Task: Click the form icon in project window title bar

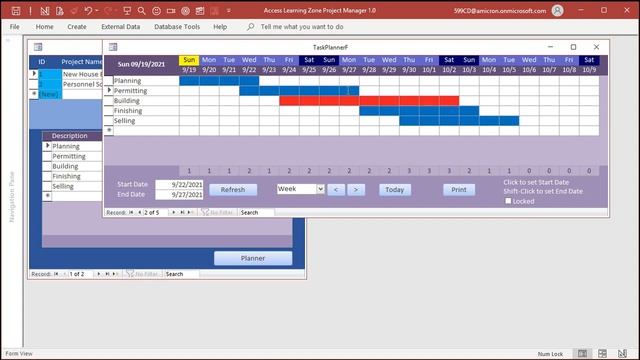Action: [x=38, y=47]
